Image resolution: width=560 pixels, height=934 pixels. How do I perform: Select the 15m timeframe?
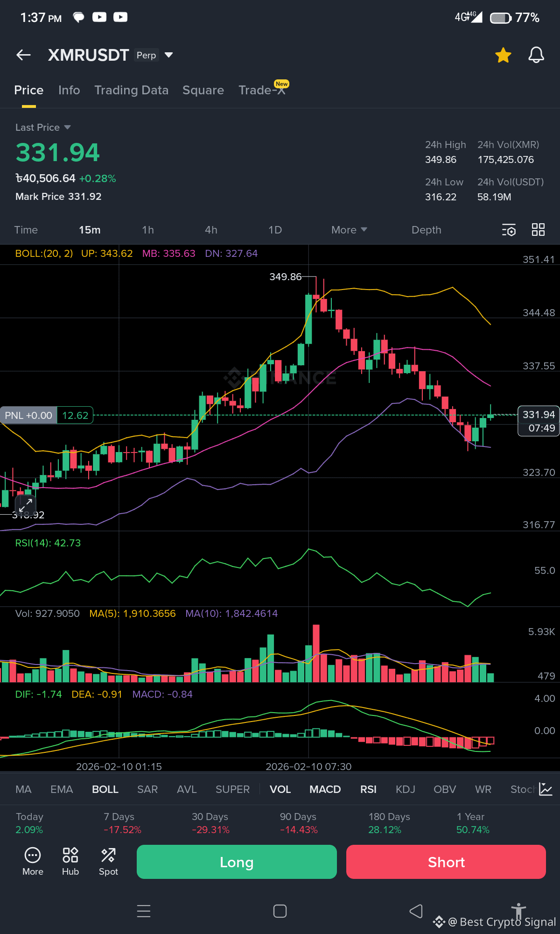[90, 230]
